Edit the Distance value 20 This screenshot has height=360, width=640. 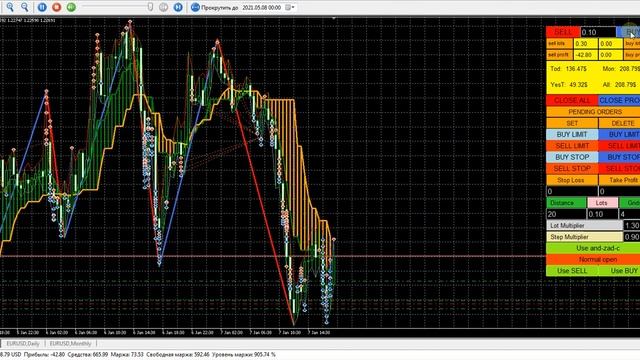pyautogui.click(x=566, y=214)
